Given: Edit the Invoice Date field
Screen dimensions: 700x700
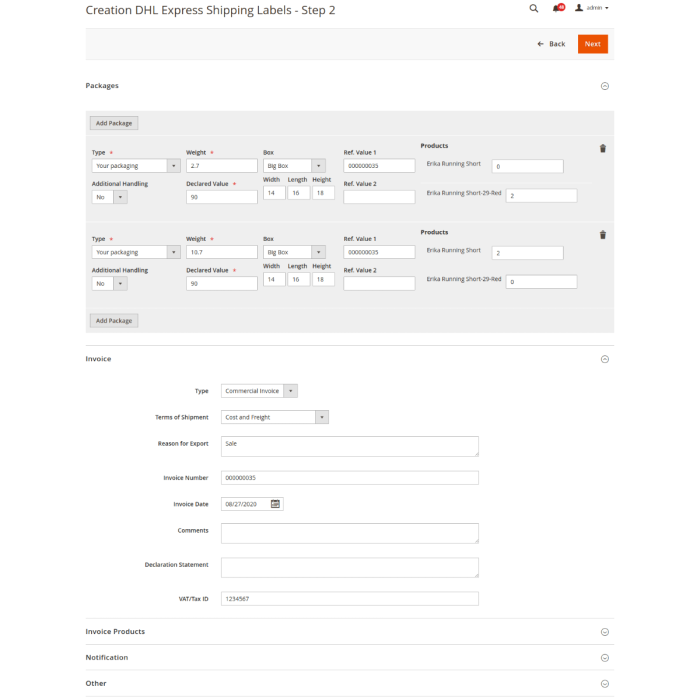Looking at the screenshot, I should point(246,504).
